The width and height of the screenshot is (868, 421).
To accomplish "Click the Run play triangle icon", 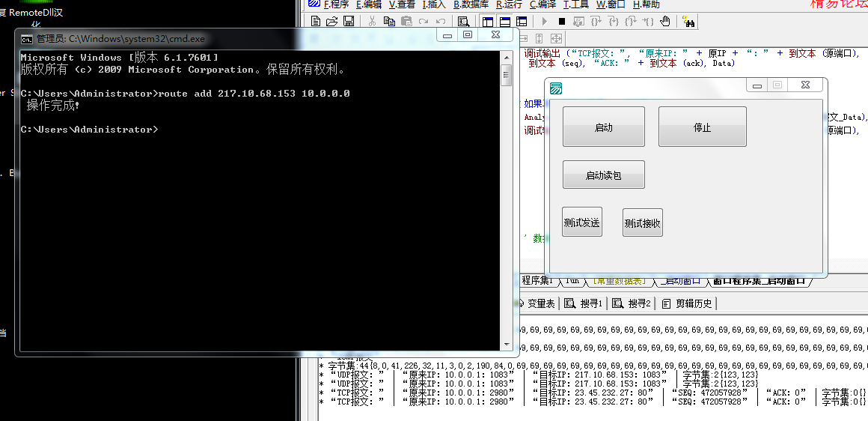I will [545, 22].
